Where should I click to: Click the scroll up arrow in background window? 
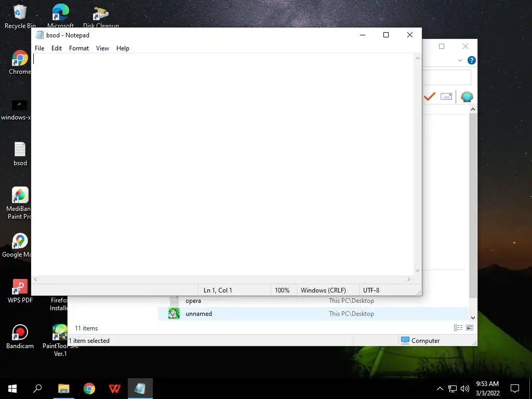473,109
